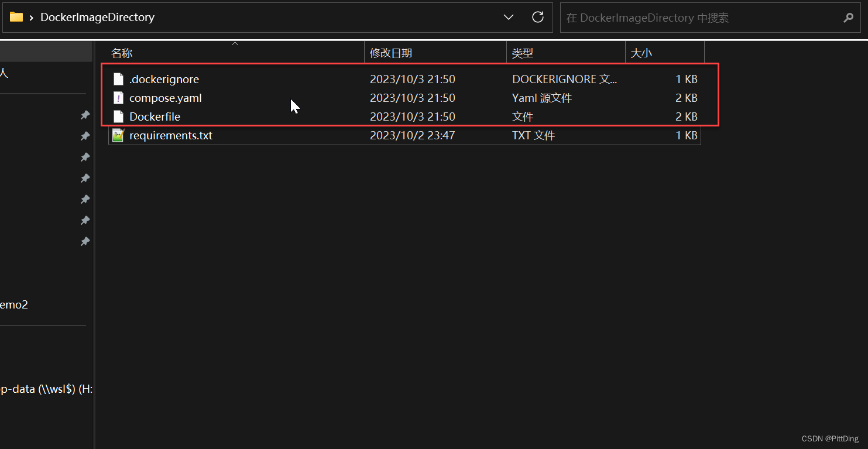868x449 pixels.
Task: Open the p-data (\\wsl$) network drive
Action: (46, 389)
